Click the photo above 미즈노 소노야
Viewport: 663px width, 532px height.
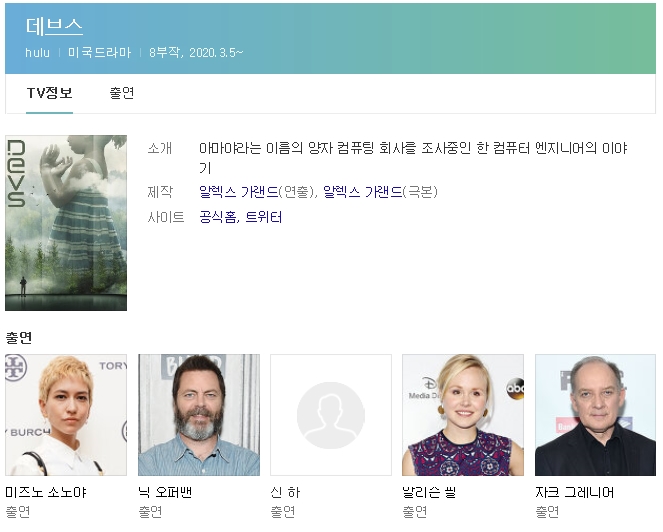(66, 415)
